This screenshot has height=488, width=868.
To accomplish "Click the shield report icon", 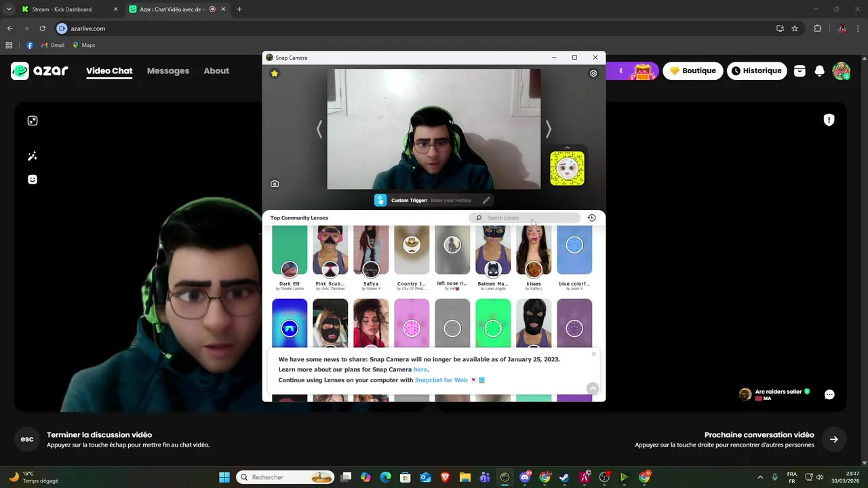I will coord(829,120).
